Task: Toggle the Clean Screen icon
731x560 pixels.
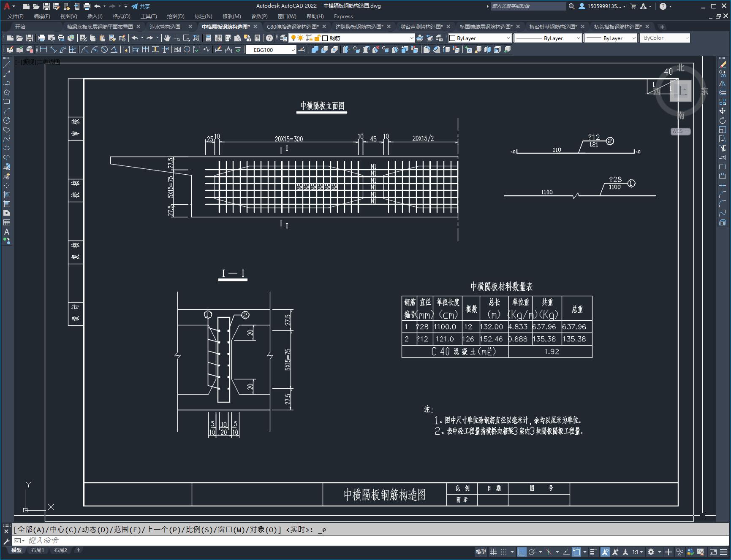Action: (x=713, y=552)
